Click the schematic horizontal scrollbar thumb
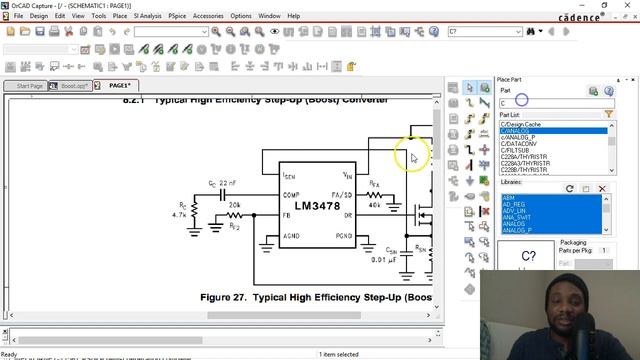The image size is (640, 360). pyautogui.click(x=284, y=315)
